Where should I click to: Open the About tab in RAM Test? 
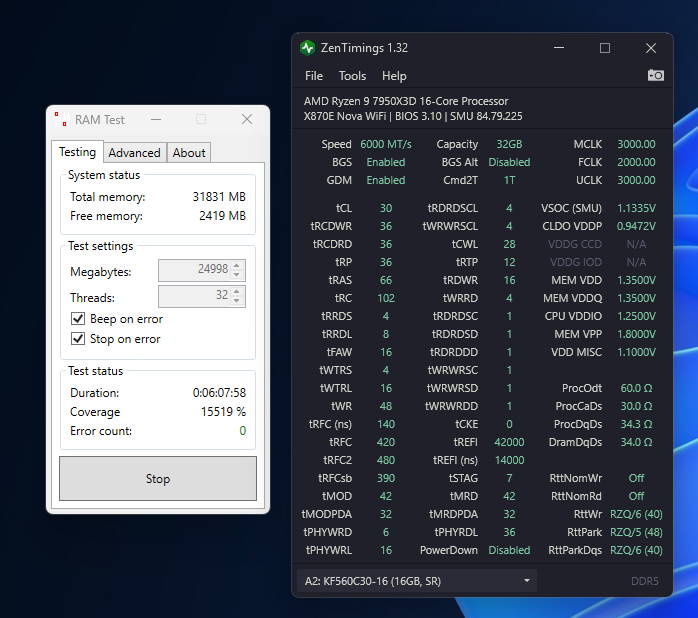pyautogui.click(x=189, y=153)
